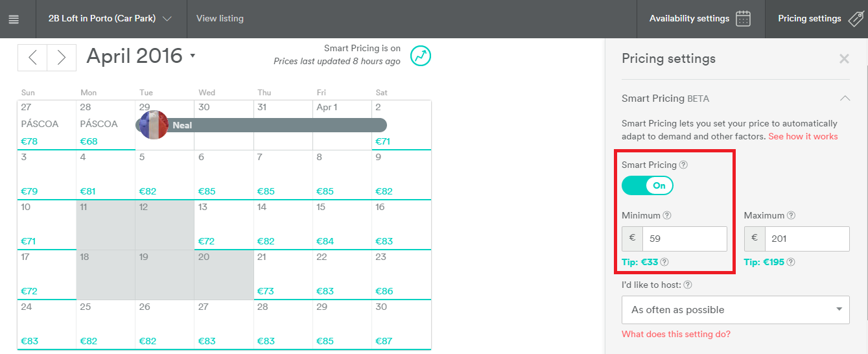The width and height of the screenshot is (868, 354).
Task: Open the listing selector 2B Loft in Porto
Action: tap(110, 19)
